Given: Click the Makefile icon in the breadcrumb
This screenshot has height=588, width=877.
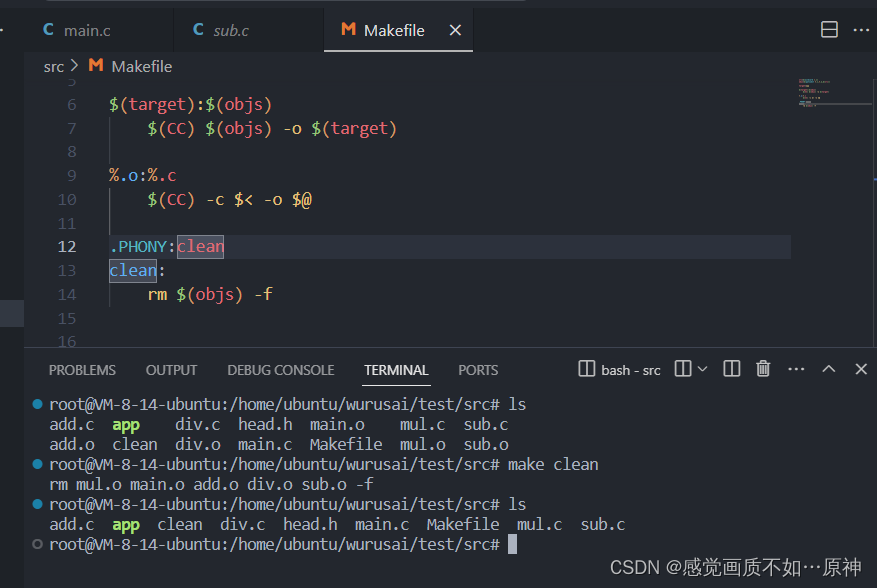Looking at the screenshot, I should click(95, 66).
